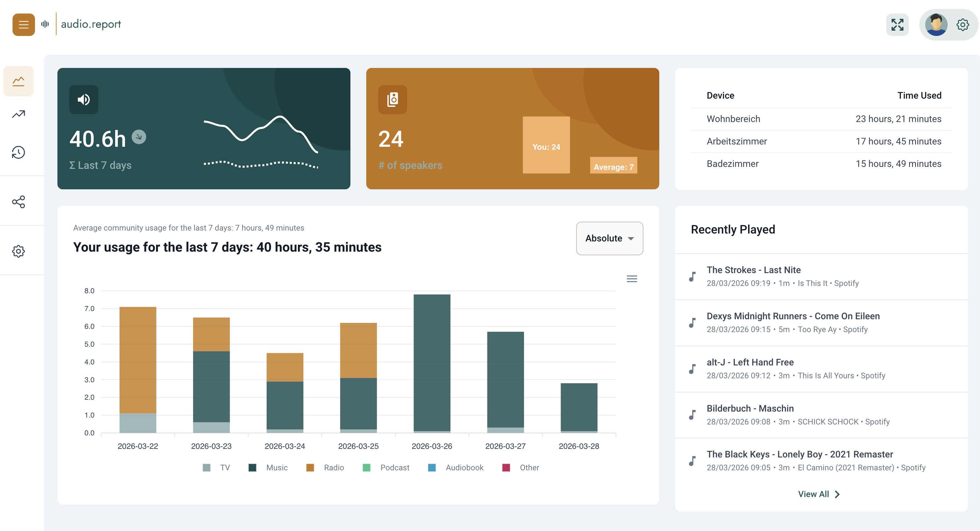Open the sidebar settings gear icon
This screenshot has height=531, width=980.
[18, 251]
